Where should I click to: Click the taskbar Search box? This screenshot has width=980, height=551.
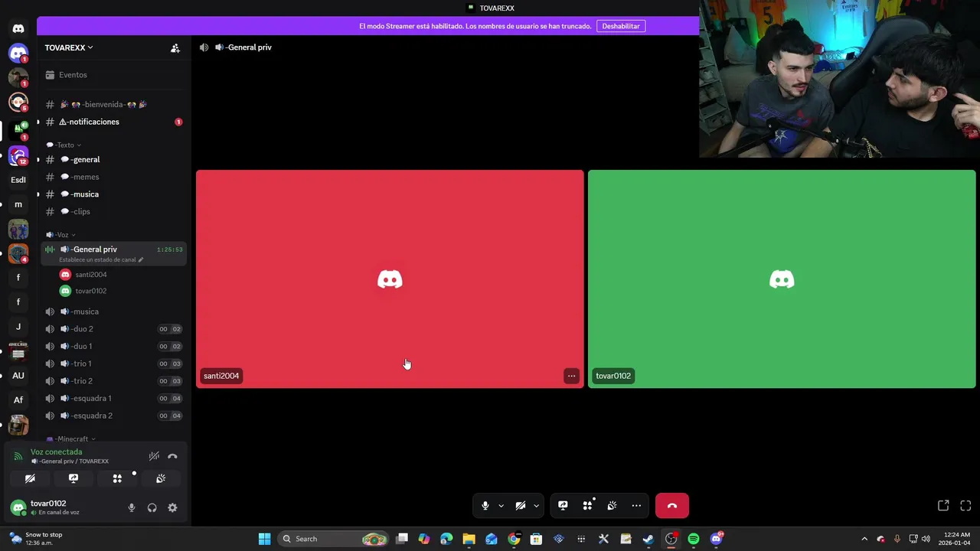click(334, 539)
